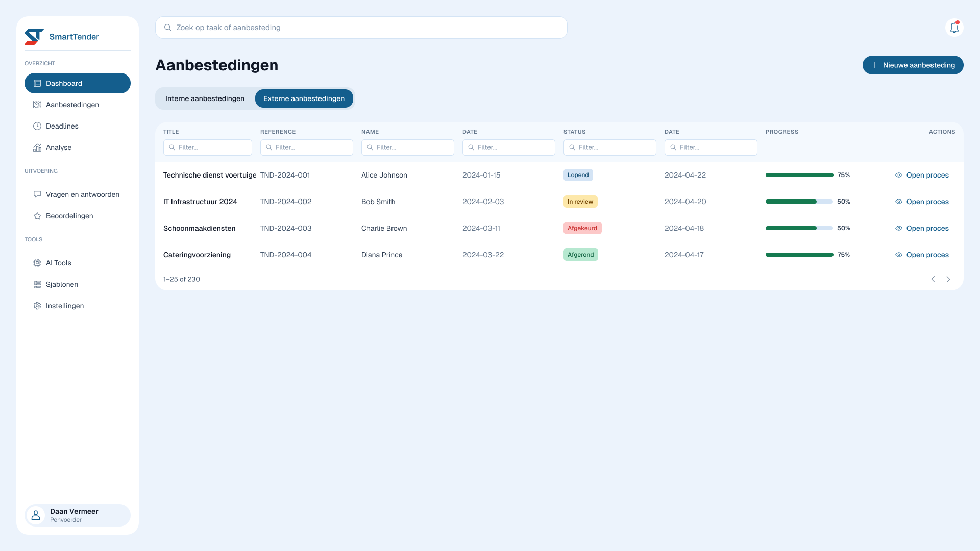Click the AI Tools chip icon
Screen dimensions: 980x551
point(37,263)
